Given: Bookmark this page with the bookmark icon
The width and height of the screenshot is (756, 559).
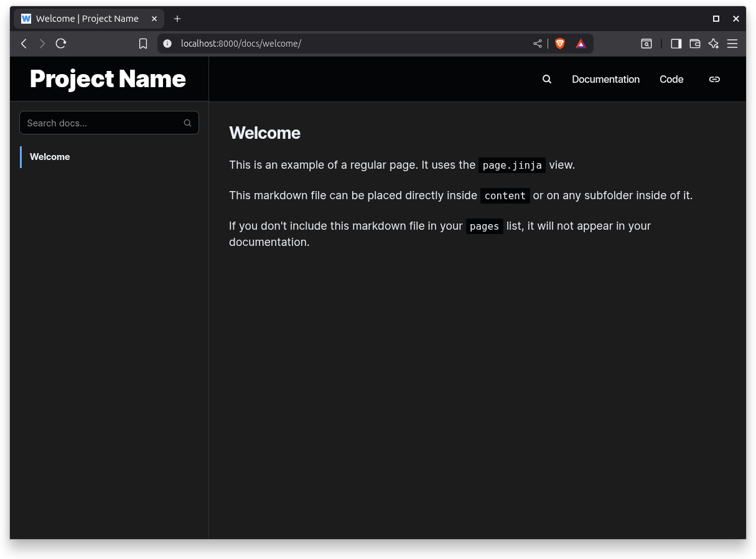Looking at the screenshot, I should [143, 44].
